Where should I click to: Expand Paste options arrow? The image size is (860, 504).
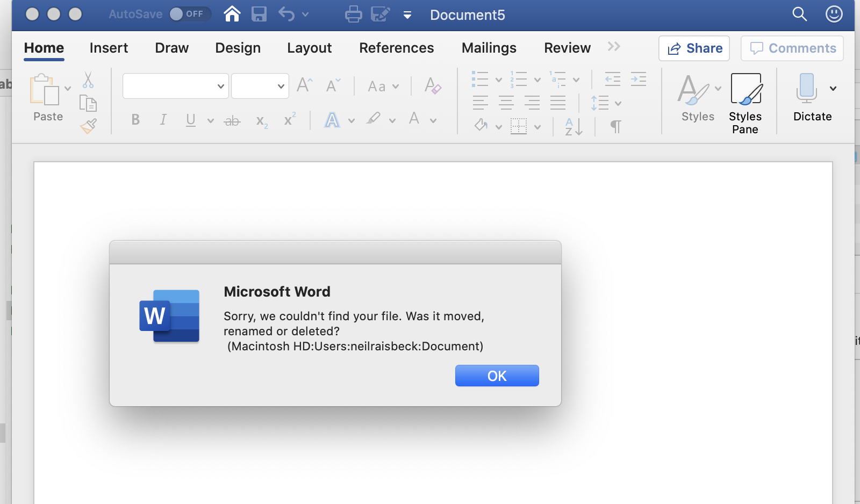point(68,89)
